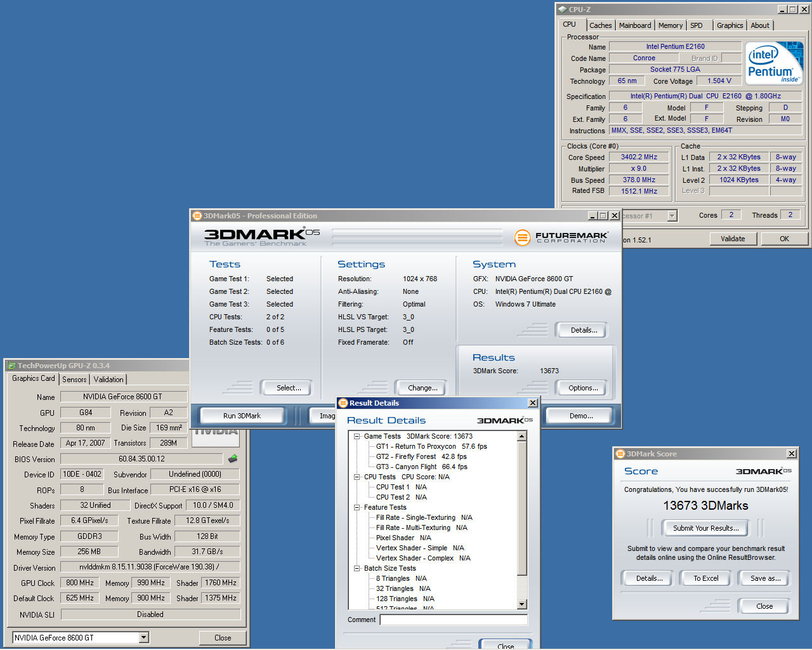Close the Result Details dialog with the X
The width and height of the screenshot is (812, 650).
(533, 403)
